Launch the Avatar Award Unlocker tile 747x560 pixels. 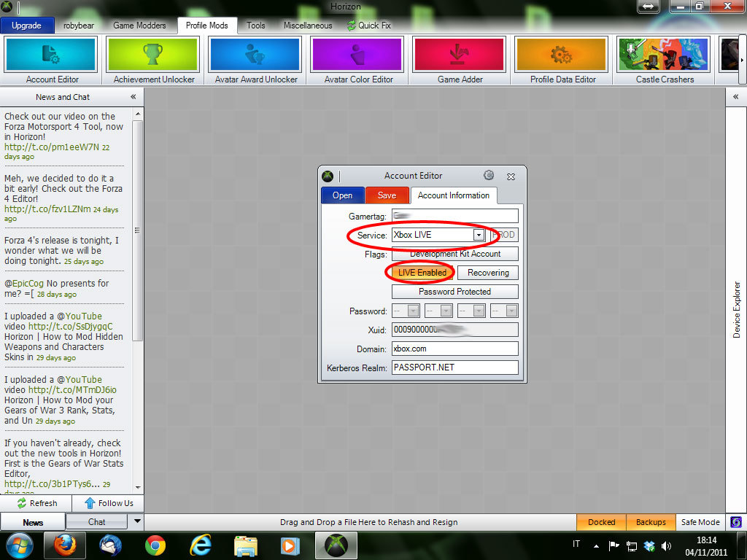coord(255,61)
